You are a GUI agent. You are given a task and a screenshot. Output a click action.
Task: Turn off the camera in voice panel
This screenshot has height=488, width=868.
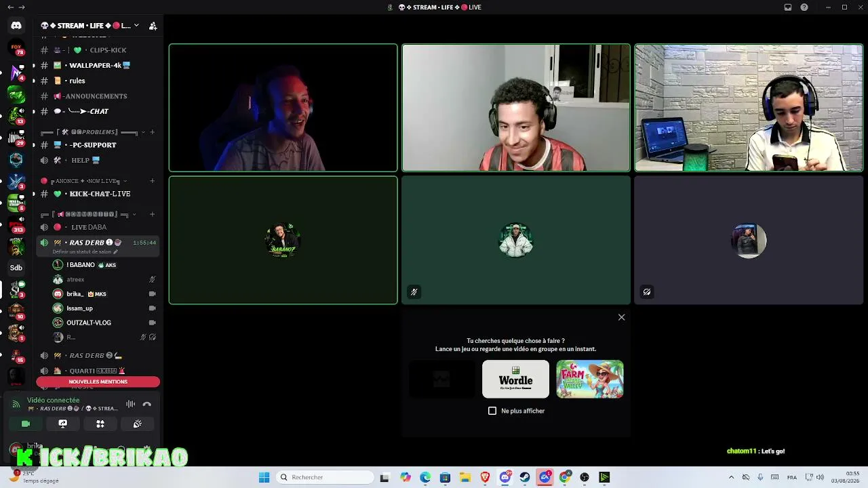tap(26, 424)
